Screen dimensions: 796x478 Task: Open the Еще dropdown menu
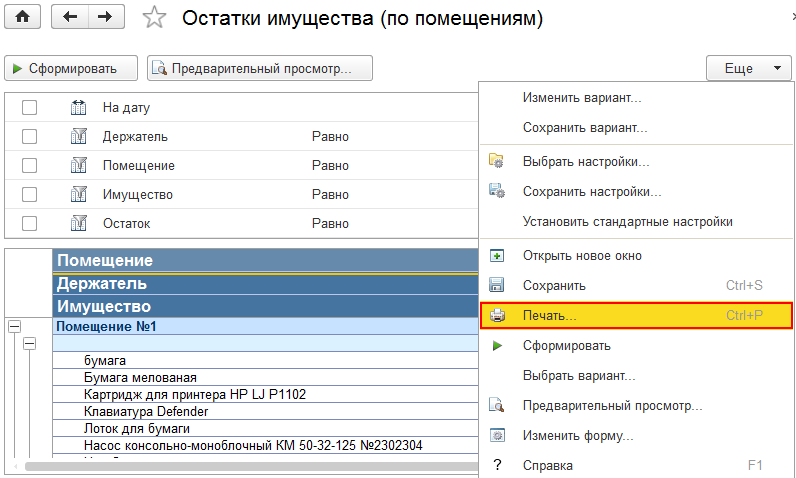[749, 68]
